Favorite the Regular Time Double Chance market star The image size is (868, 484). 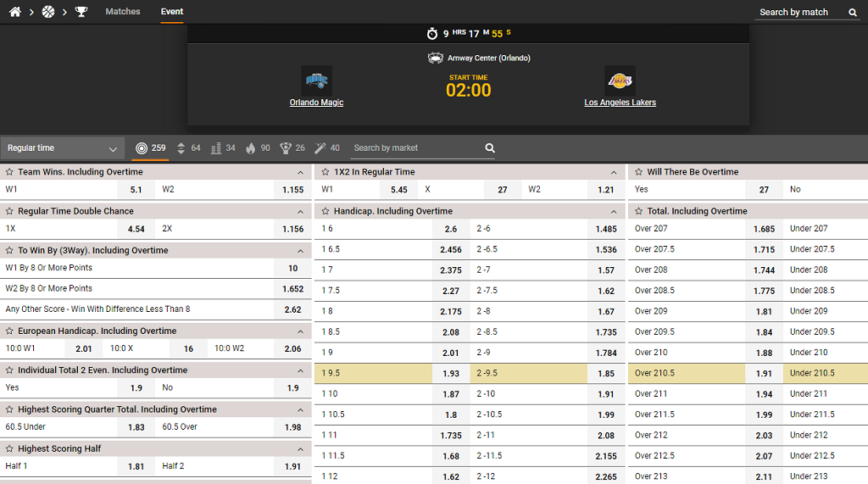point(9,212)
